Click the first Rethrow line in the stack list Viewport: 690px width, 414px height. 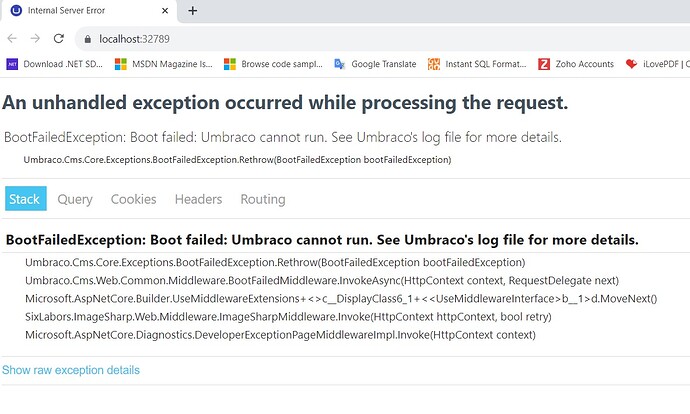pos(275,263)
